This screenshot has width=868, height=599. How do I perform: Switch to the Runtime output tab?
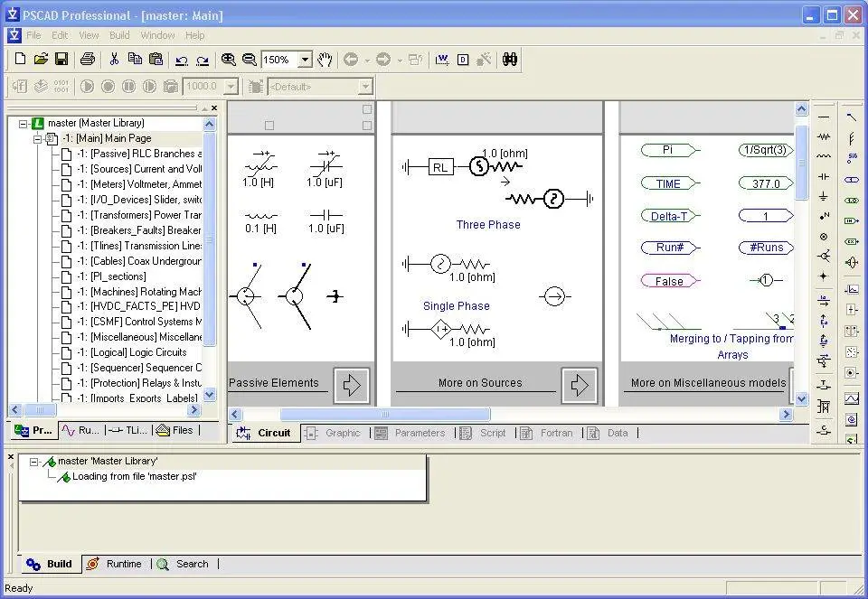tap(123, 564)
